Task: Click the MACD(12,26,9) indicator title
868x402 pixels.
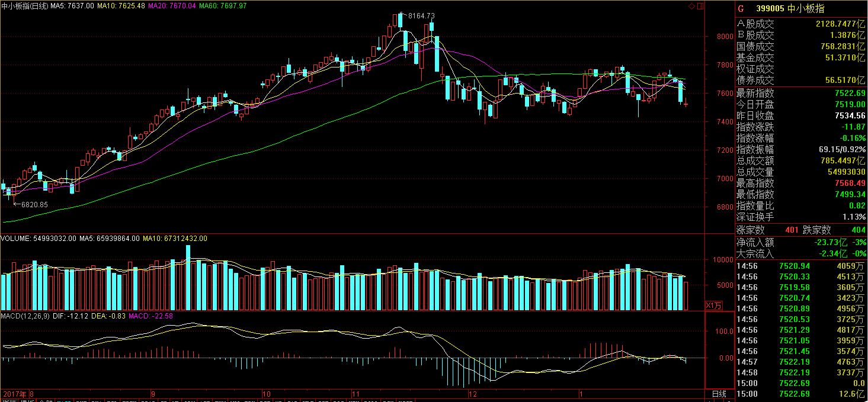Action: [25, 316]
